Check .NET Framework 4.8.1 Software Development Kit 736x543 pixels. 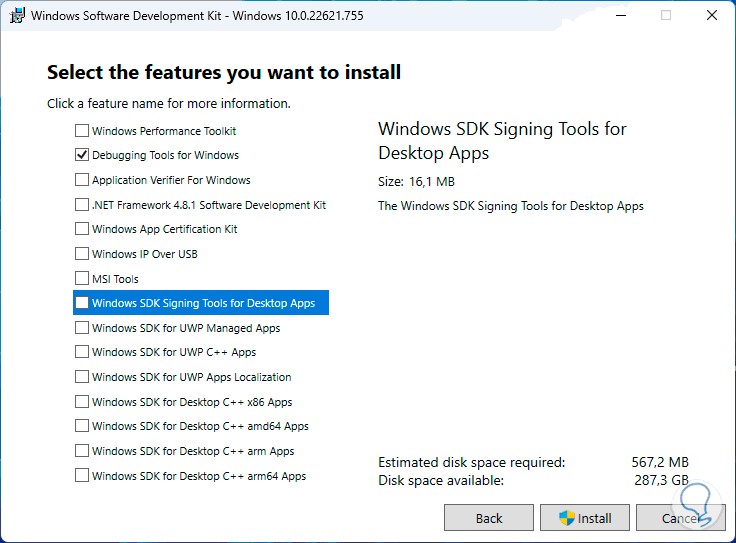tap(82, 205)
